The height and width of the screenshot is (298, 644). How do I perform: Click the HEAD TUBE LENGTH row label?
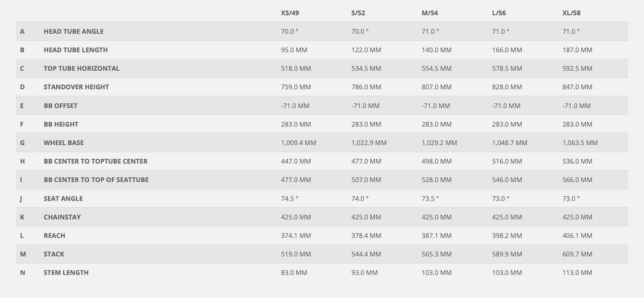pyautogui.click(x=76, y=50)
